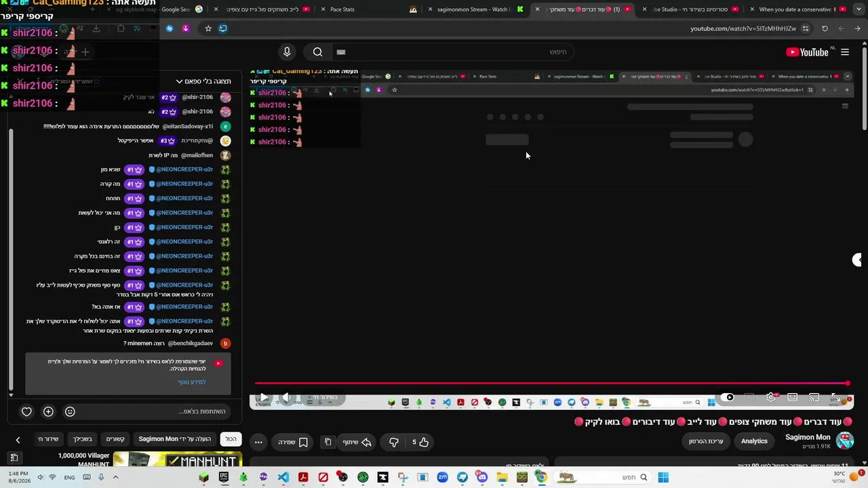This screenshot has width=868, height=488.
Task: Open the player settings gear
Action: [770, 397]
